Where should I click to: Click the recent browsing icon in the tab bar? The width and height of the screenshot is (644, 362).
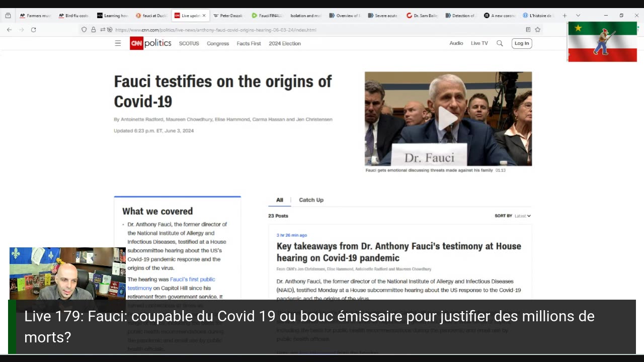(x=8, y=16)
